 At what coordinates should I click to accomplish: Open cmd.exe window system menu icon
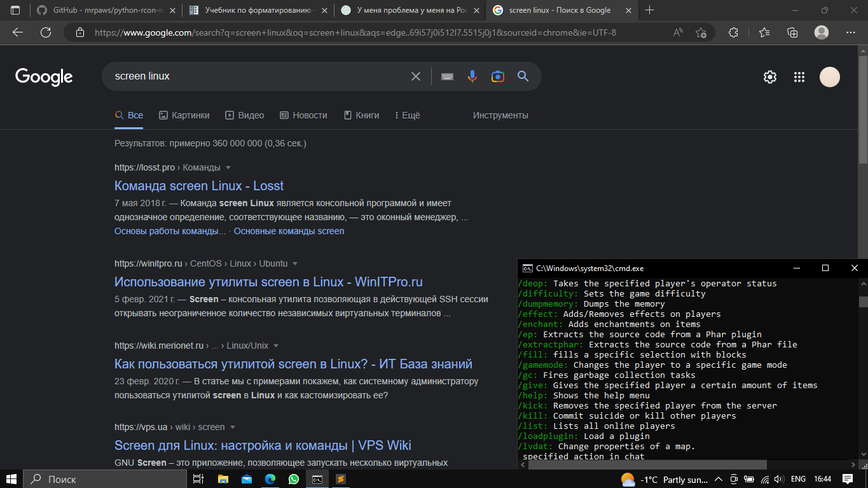[527, 268]
